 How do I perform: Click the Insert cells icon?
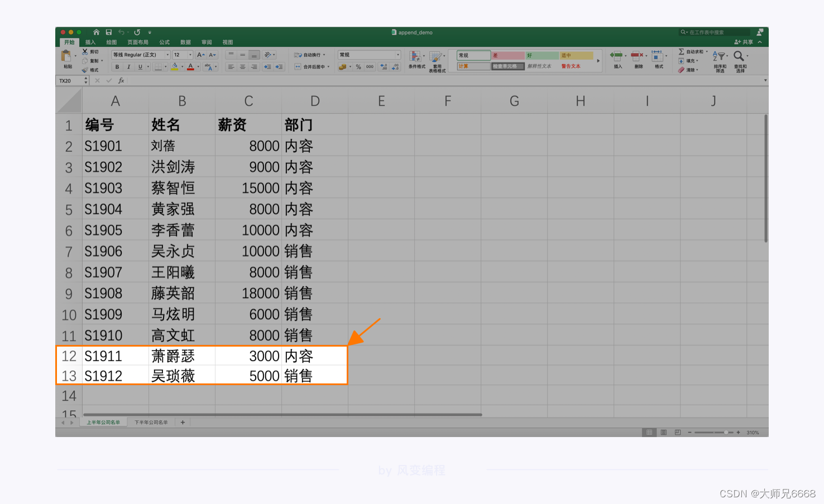coord(616,56)
